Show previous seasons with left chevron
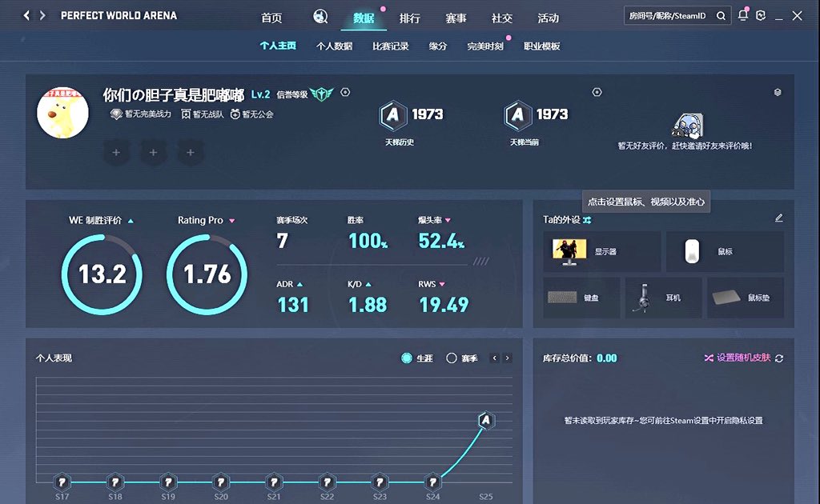 point(495,358)
